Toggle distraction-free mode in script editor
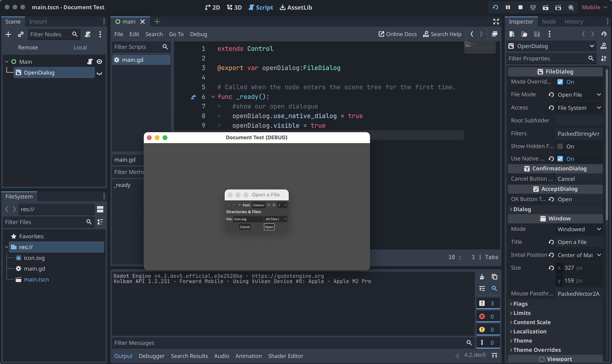 (496, 22)
